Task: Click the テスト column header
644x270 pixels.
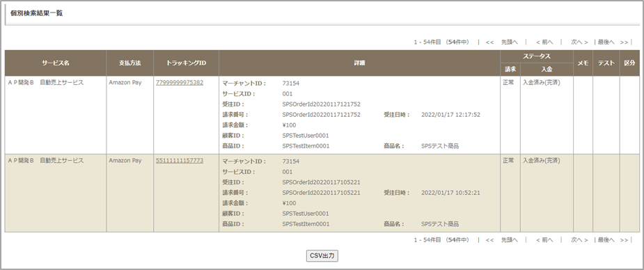Action: click(606, 63)
